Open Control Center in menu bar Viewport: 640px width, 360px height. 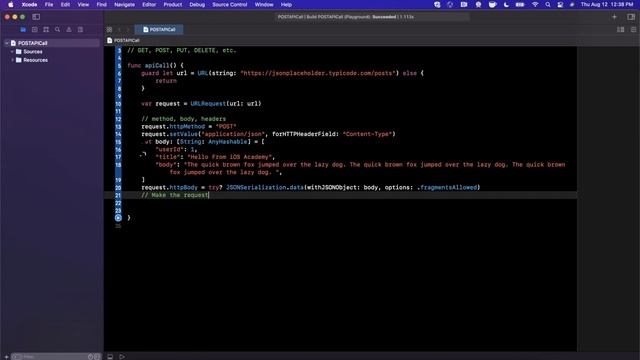coord(560,4)
